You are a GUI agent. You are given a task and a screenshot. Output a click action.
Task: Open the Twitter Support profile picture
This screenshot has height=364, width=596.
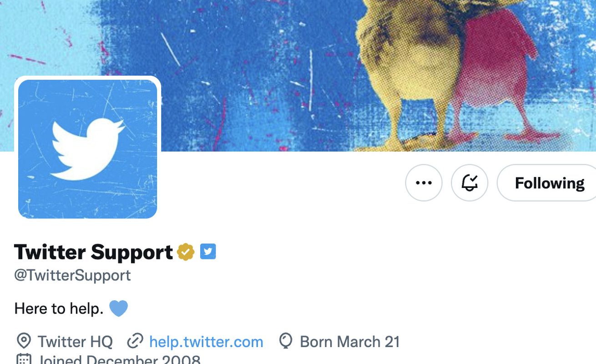click(x=87, y=149)
